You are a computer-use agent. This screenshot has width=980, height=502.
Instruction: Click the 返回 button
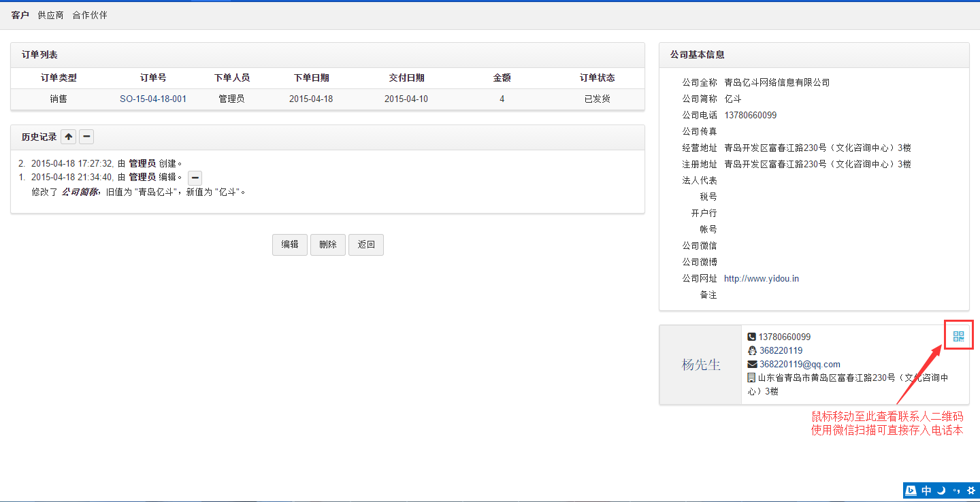coord(366,245)
